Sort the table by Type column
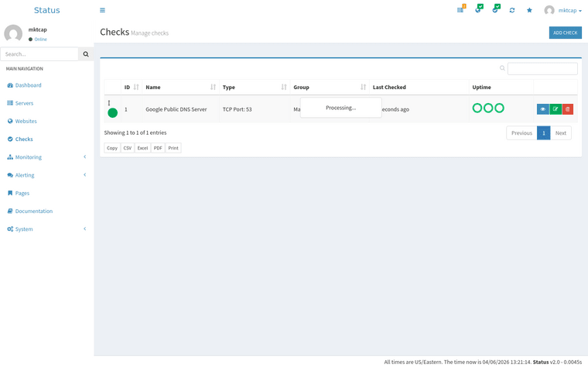The width and height of the screenshot is (588, 368). point(255,87)
